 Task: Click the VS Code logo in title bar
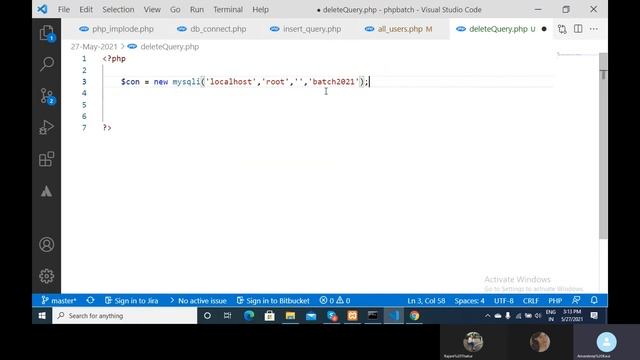coord(42,9)
